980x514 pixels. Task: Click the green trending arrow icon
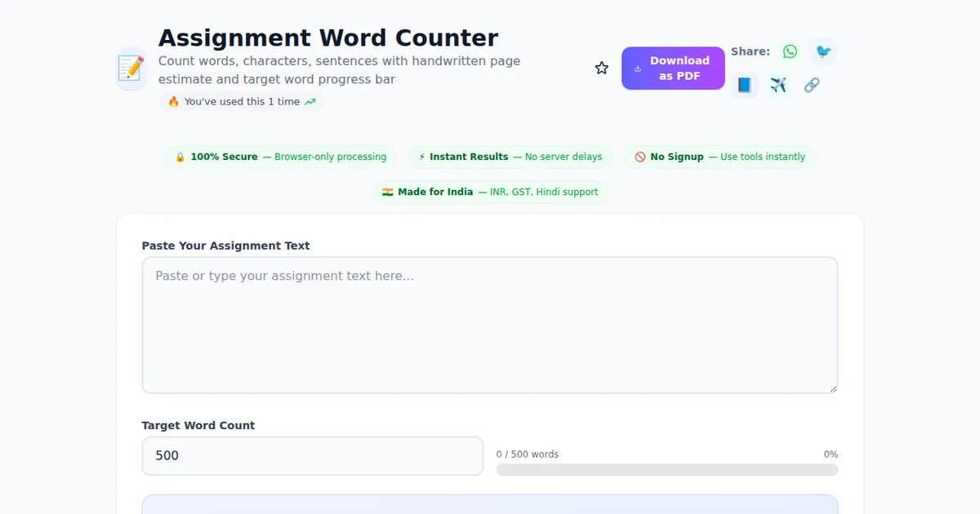tap(310, 102)
